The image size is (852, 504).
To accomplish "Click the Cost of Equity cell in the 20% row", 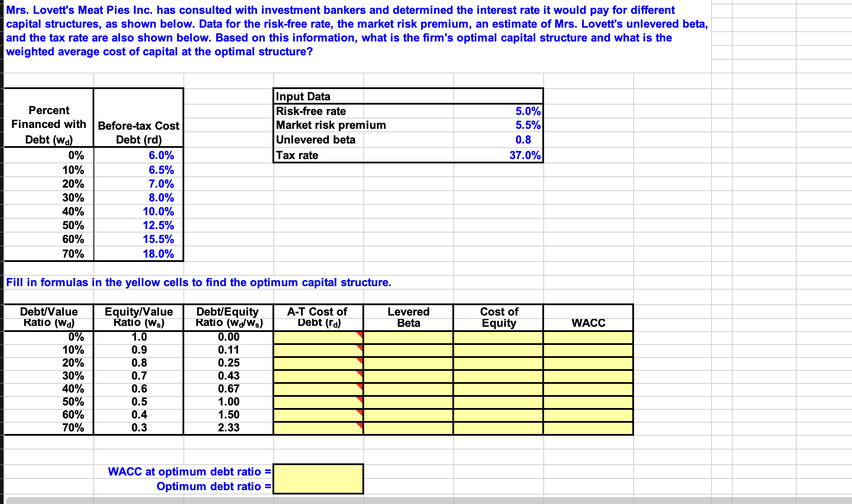I will (x=498, y=363).
